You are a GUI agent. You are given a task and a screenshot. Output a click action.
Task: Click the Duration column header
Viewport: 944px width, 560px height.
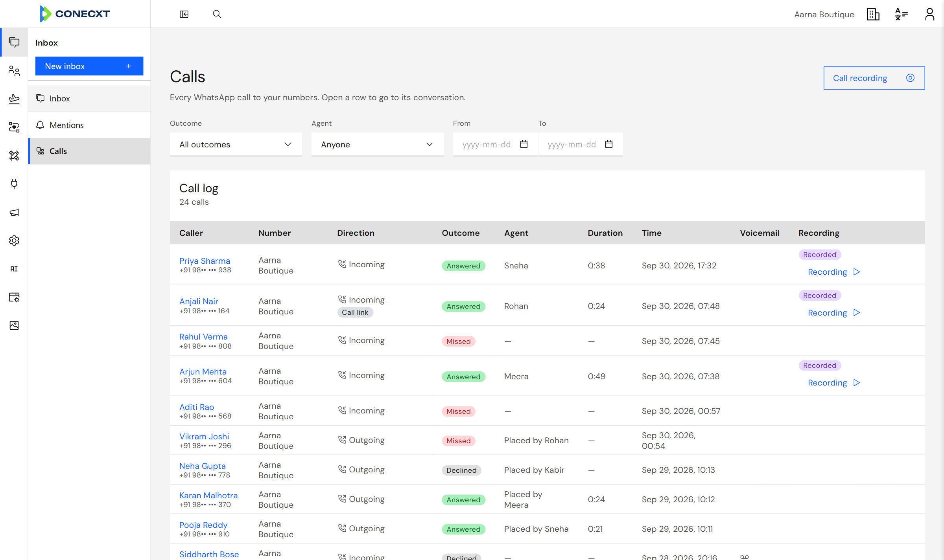pos(605,233)
